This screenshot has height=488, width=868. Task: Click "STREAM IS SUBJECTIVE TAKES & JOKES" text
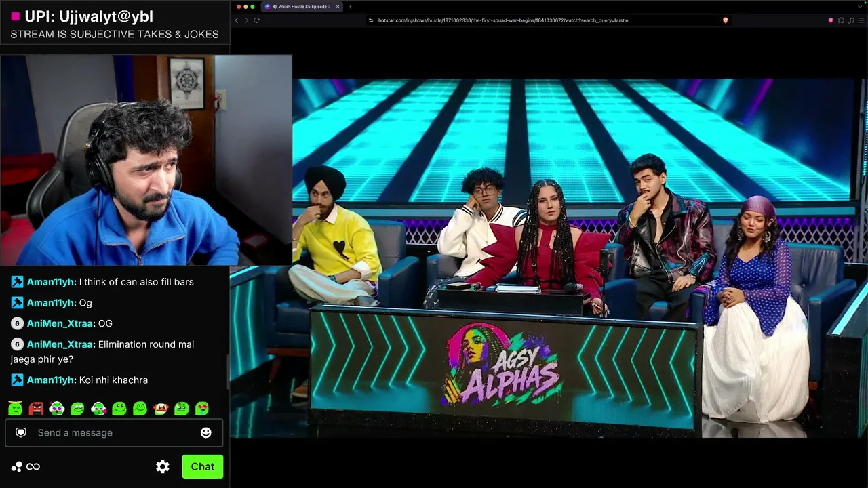[x=115, y=34]
